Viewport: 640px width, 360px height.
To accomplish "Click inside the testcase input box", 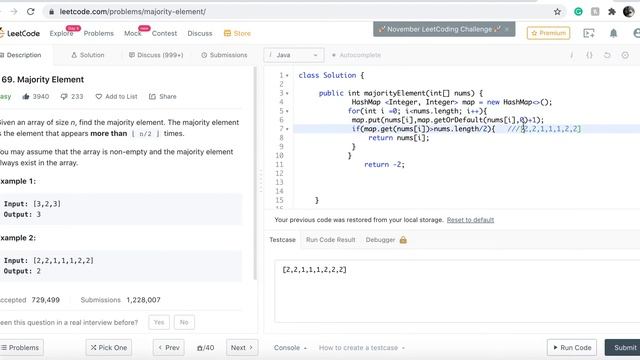I will [x=457, y=291].
